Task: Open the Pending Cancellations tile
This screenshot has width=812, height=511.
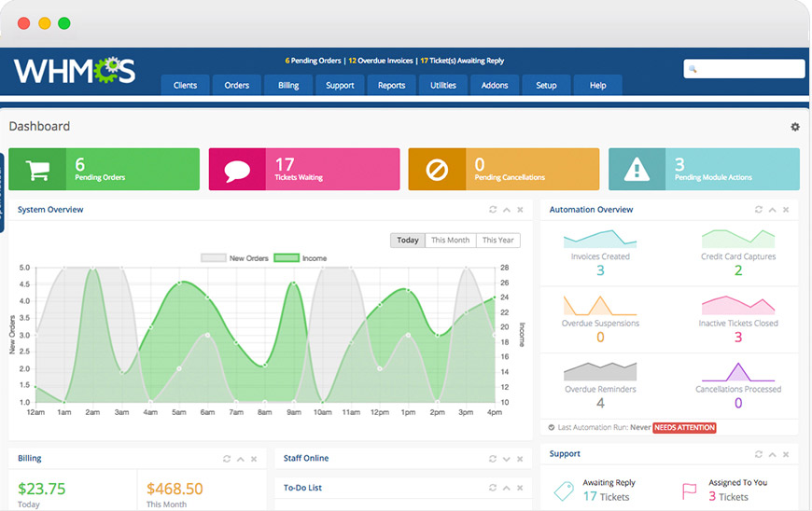Action: 504,170
